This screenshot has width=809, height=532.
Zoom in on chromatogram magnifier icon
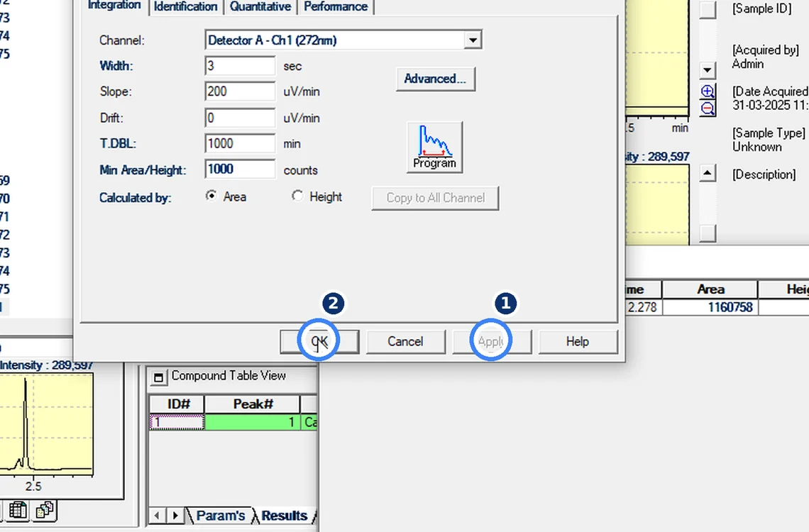708,92
